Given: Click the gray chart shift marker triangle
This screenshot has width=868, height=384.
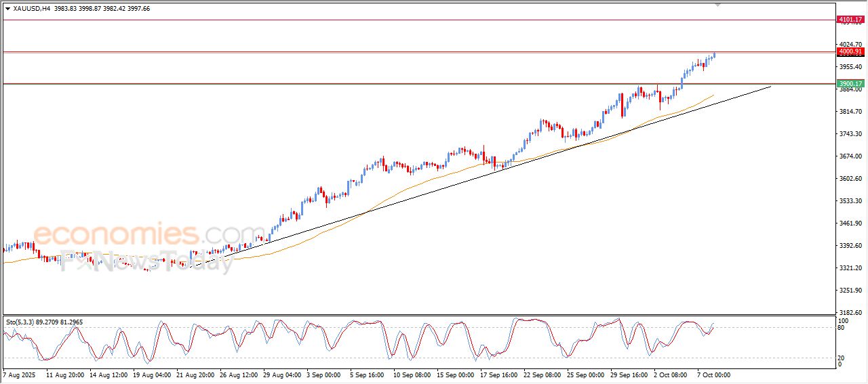Looking at the screenshot, I should (718, 5).
